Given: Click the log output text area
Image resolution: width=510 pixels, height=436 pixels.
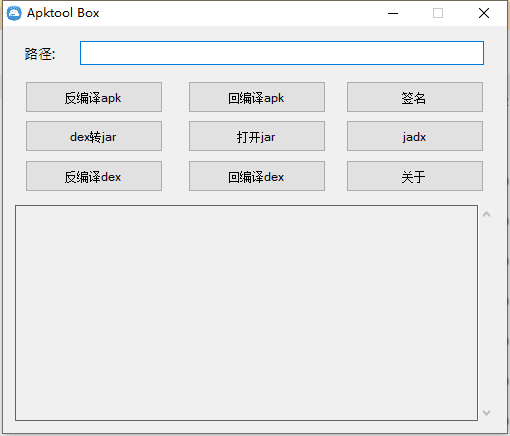Looking at the screenshot, I should (246, 313).
